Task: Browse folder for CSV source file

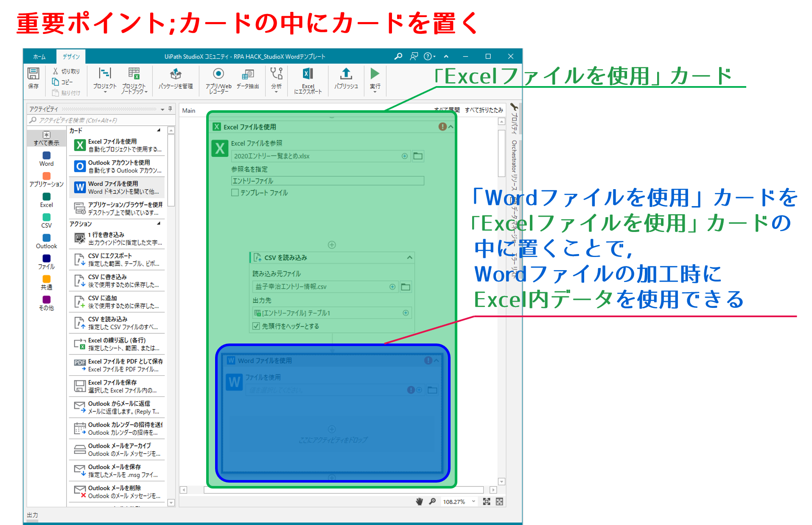Action: pos(406,287)
